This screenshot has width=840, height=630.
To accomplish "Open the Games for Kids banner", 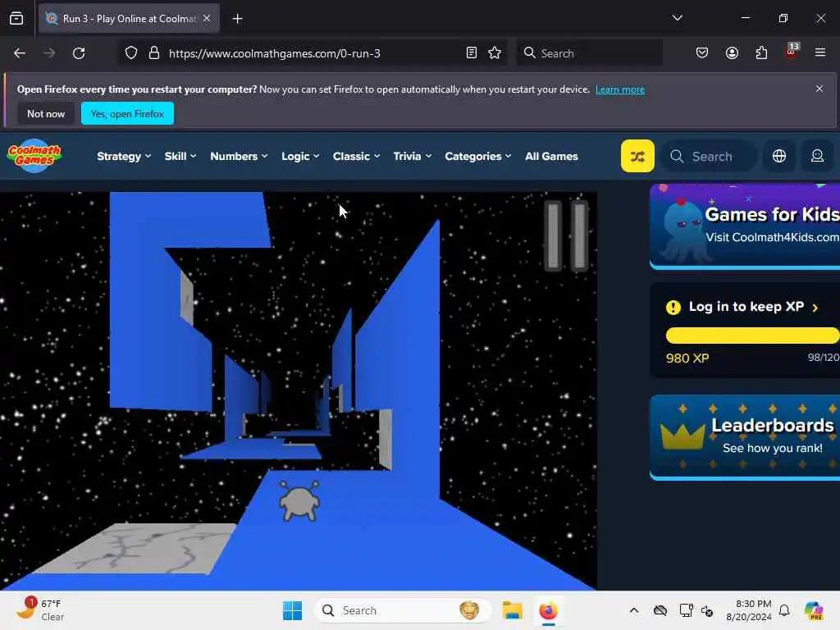I will [745, 226].
